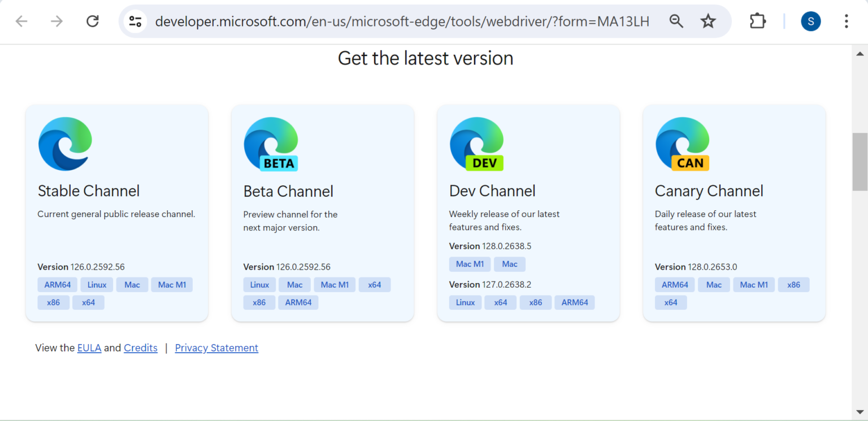
Task: Reload the current page
Action: point(92,21)
